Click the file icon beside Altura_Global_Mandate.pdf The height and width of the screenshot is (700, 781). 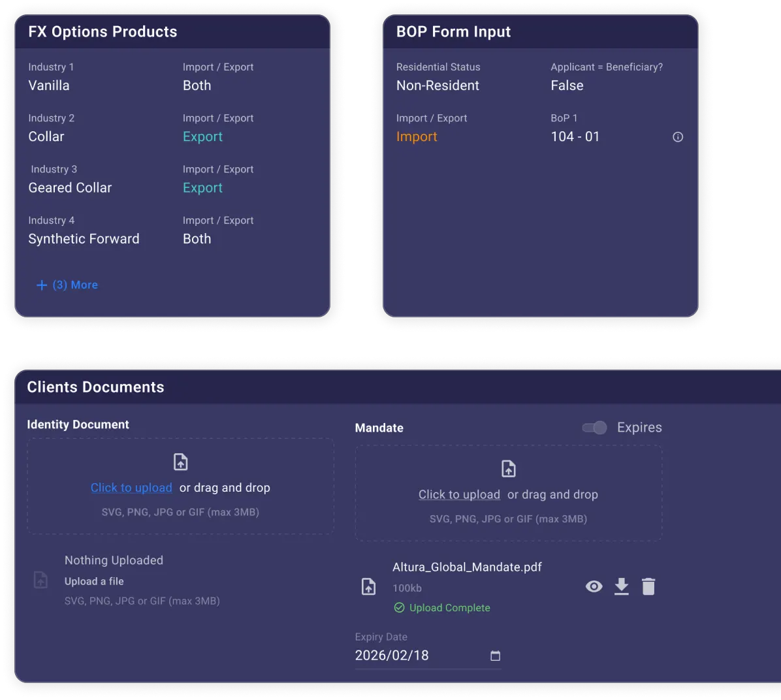(368, 586)
